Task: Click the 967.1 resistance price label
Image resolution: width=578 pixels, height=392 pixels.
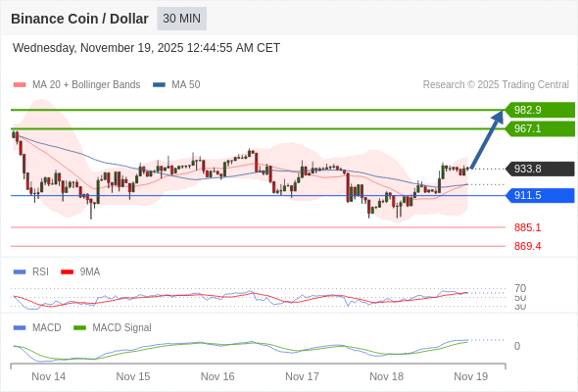Action: point(540,128)
